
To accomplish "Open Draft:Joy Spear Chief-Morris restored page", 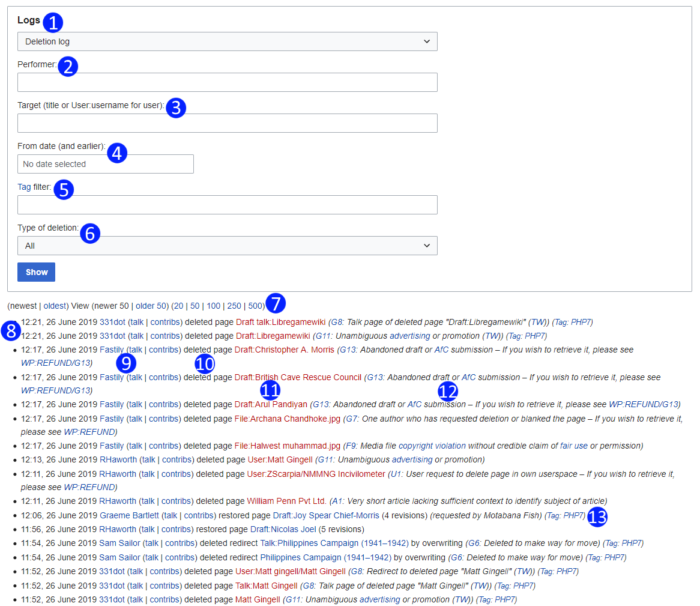I will (x=326, y=515).
